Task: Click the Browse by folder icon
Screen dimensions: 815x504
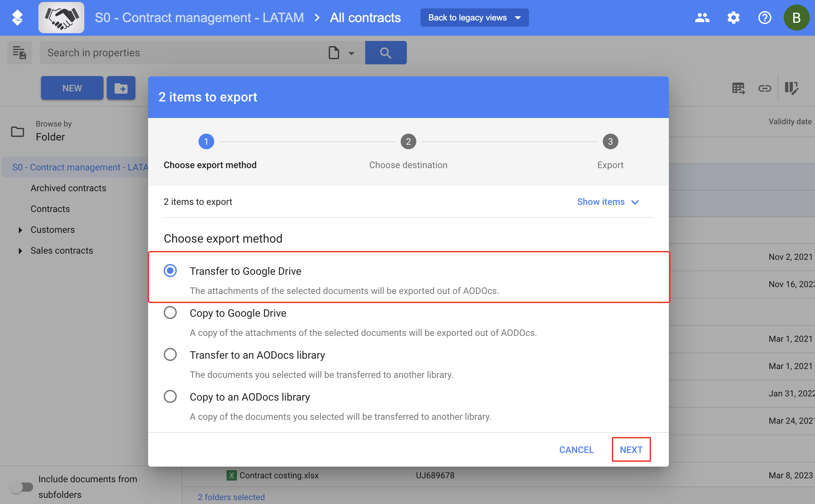Action: (x=17, y=131)
